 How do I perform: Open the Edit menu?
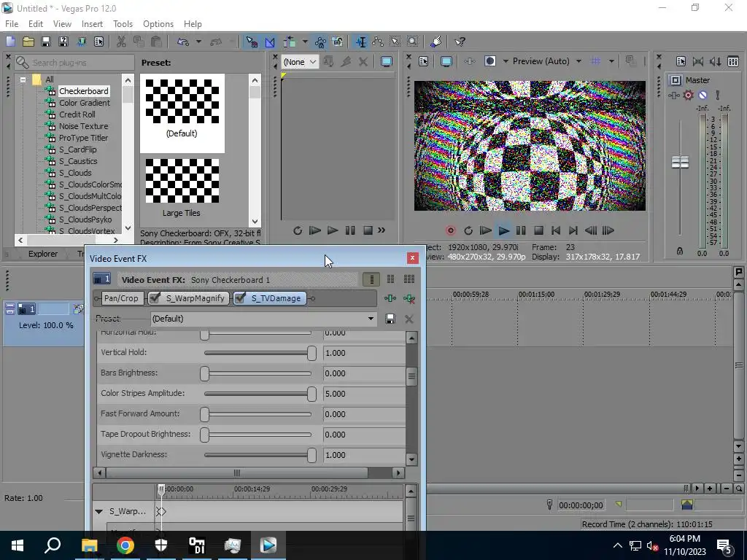36,24
